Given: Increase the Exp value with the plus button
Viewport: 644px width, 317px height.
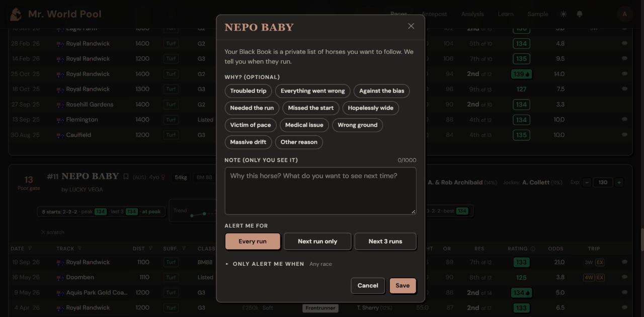Looking at the screenshot, I should coord(619,182).
